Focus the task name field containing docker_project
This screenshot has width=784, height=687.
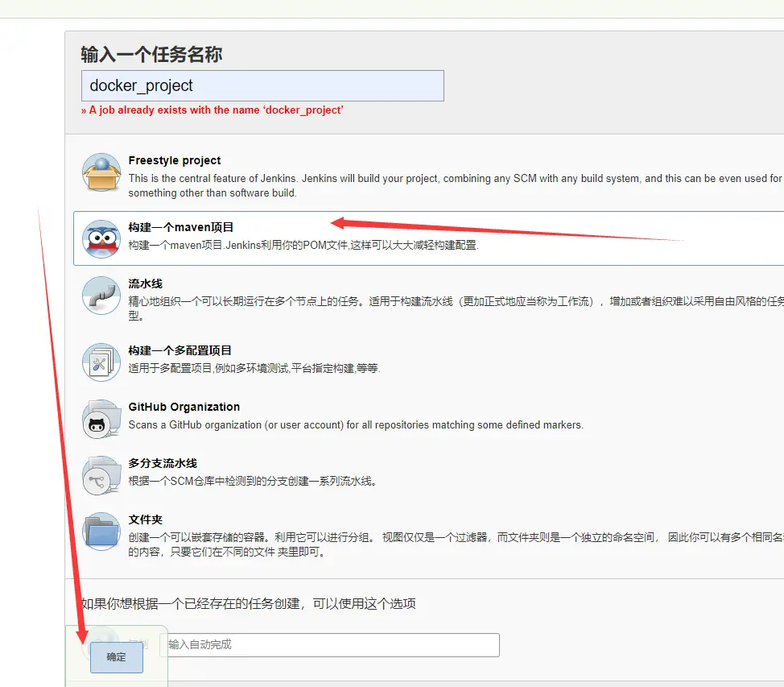click(262, 85)
